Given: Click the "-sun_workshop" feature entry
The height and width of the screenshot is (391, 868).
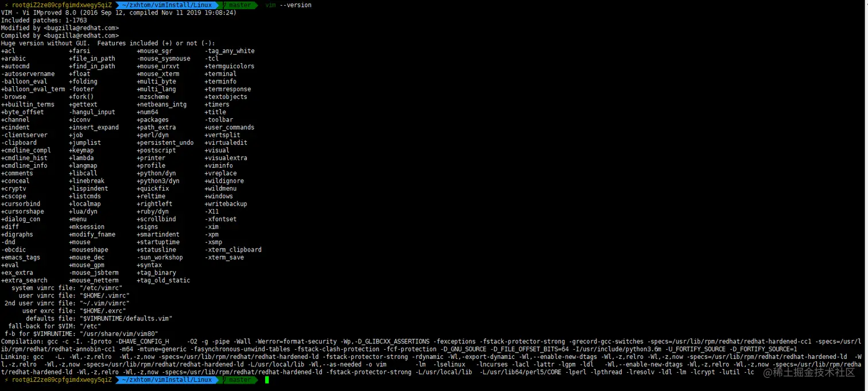Looking at the screenshot, I should 160,257.
